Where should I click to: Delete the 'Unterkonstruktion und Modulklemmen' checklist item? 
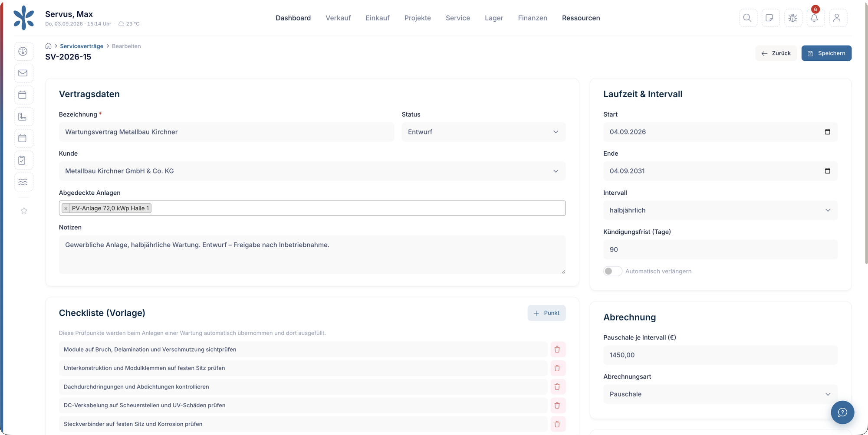558,368
